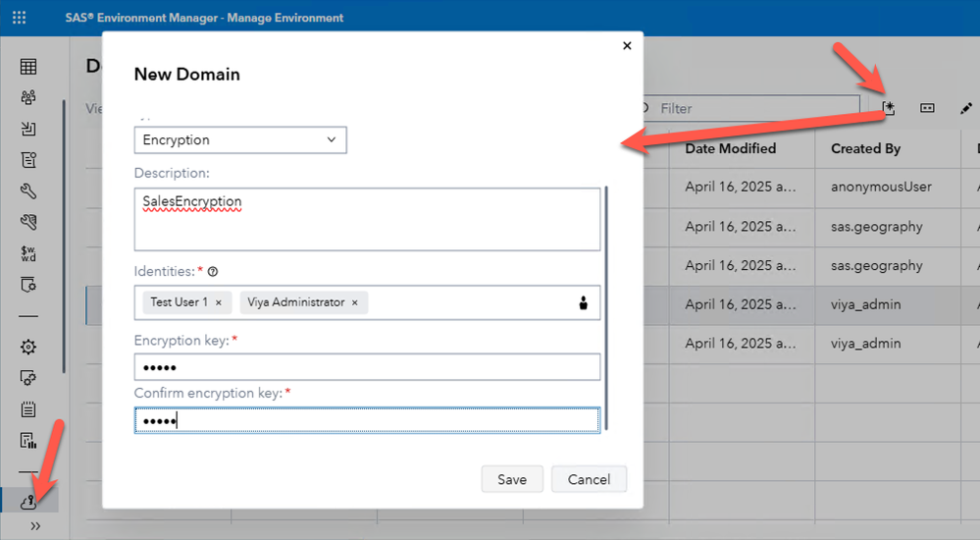Select the Domains icon in sidebar
The width and height of the screenshot is (980, 540).
point(28,501)
